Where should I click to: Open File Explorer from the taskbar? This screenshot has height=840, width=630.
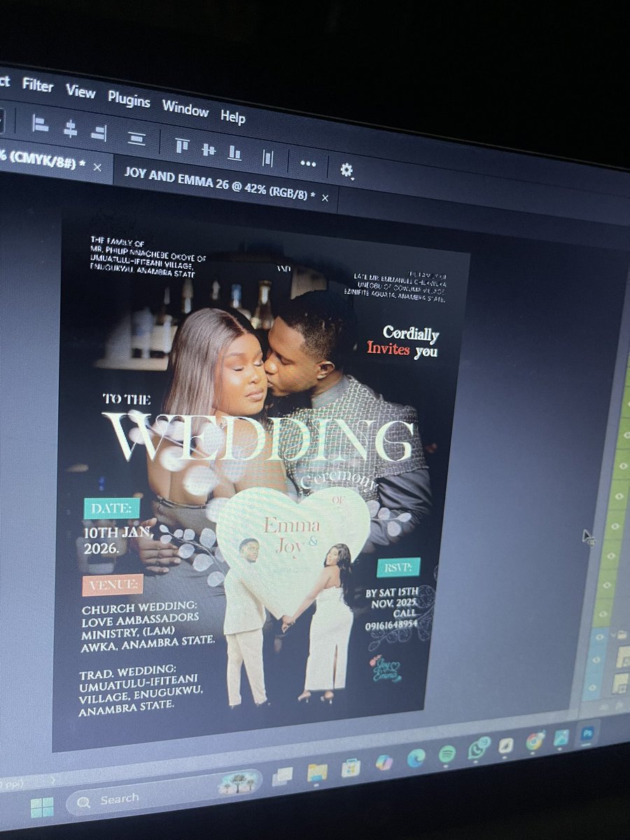[x=317, y=772]
